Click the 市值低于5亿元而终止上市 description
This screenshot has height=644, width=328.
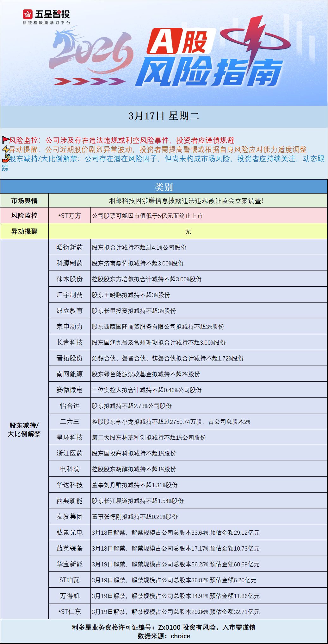pyautogui.click(x=147, y=216)
